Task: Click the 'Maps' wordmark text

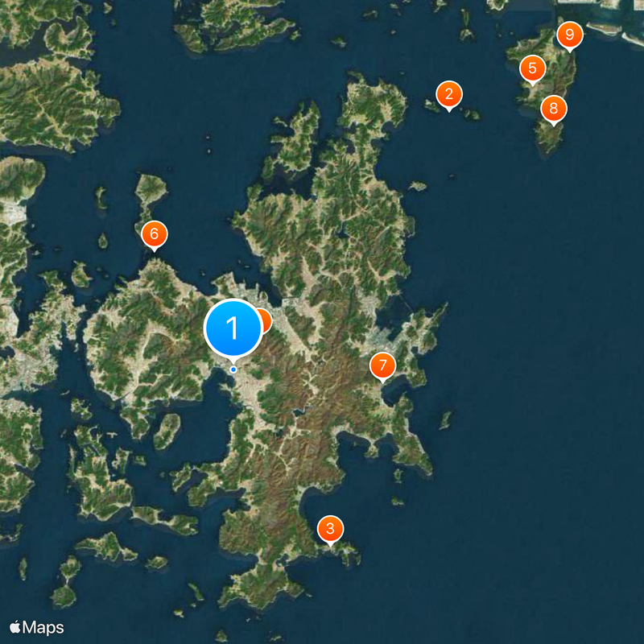Action: [x=43, y=628]
